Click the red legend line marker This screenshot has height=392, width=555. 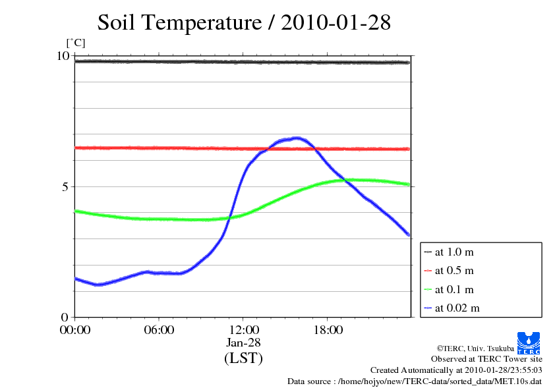click(x=428, y=271)
